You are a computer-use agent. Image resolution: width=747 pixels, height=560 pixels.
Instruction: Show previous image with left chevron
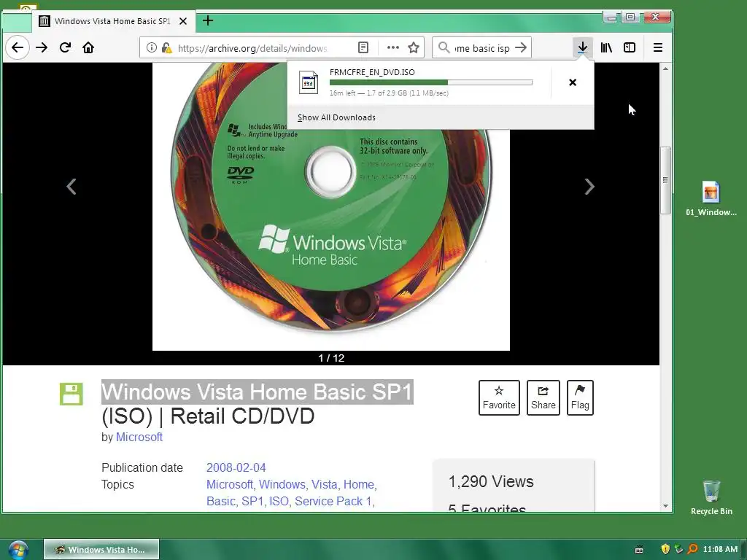(71, 186)
